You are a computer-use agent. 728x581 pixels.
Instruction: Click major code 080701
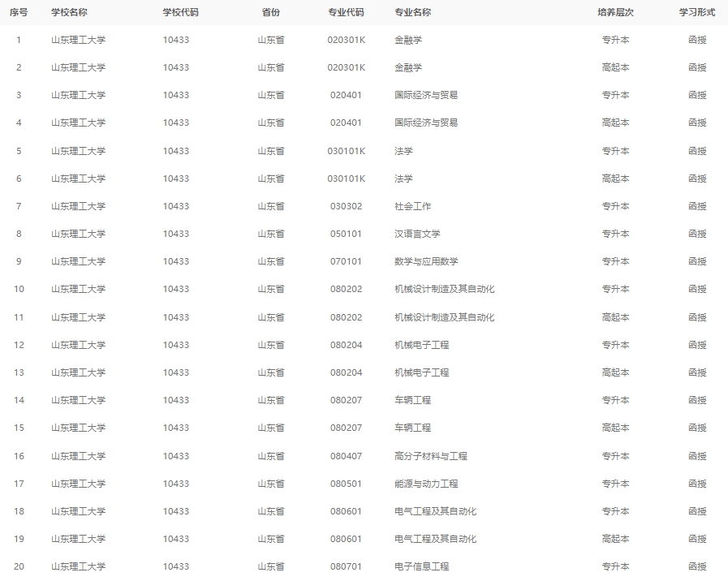[346, 566]
